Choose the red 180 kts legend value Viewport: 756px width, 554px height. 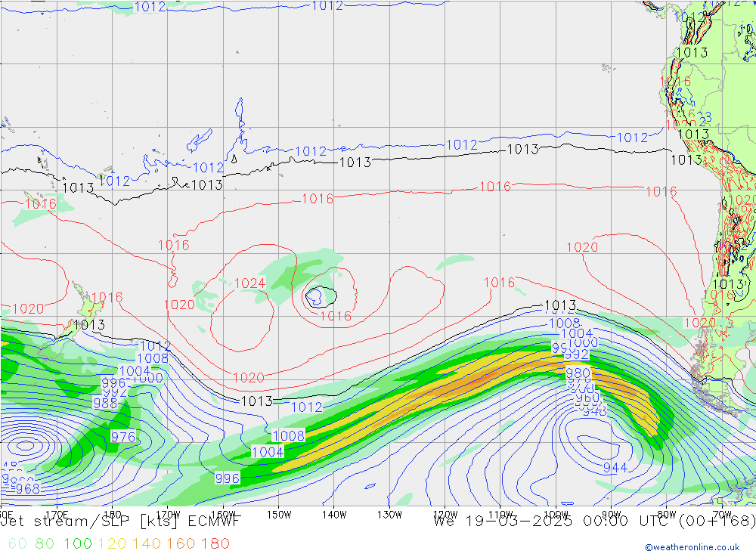(x=215, y=543)
